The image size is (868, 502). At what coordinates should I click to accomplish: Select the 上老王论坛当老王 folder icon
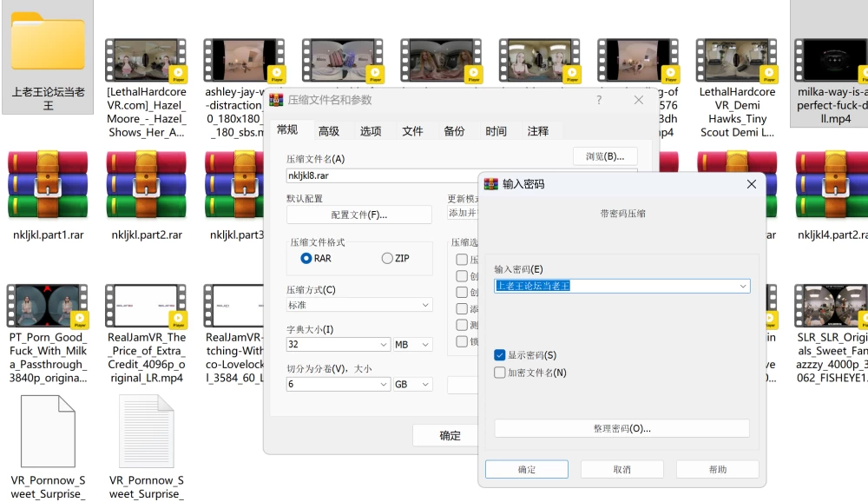coord(48,42)
